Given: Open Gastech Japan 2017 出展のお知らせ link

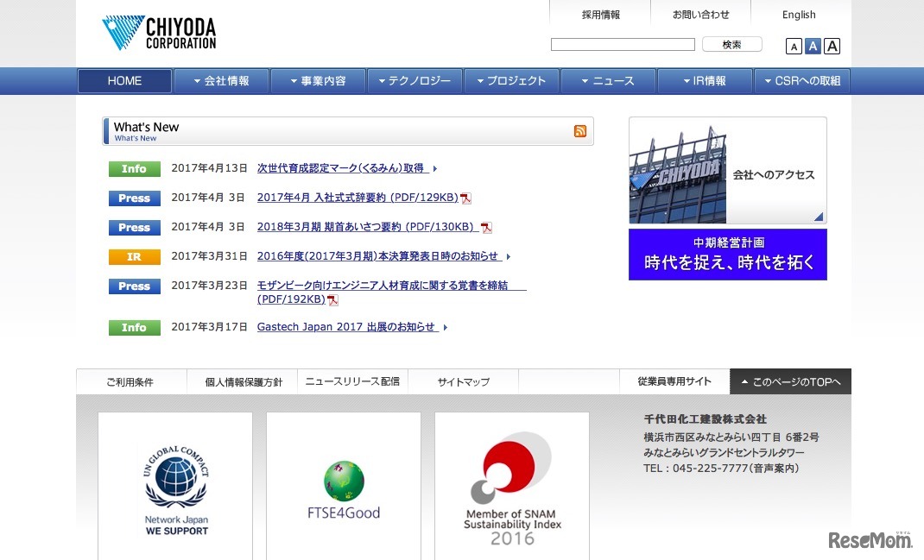Looking at the screenshot, I should point(346,327).
